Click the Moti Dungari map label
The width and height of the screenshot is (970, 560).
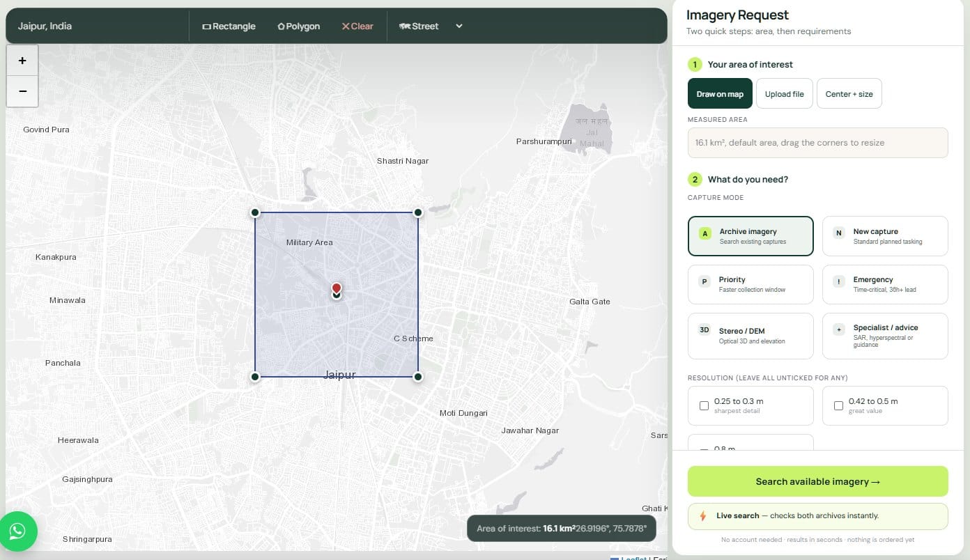(463, 413)
